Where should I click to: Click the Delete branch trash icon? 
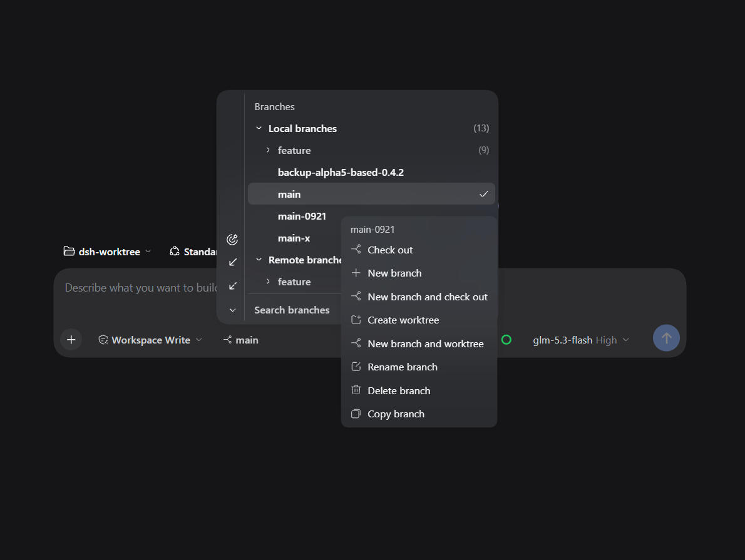pos(356,390)
